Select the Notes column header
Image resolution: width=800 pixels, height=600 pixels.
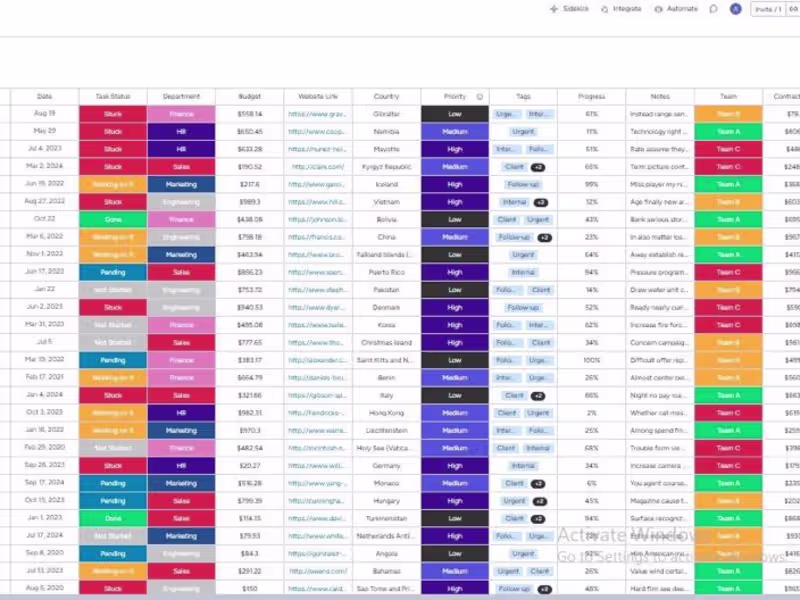(660, 96)
